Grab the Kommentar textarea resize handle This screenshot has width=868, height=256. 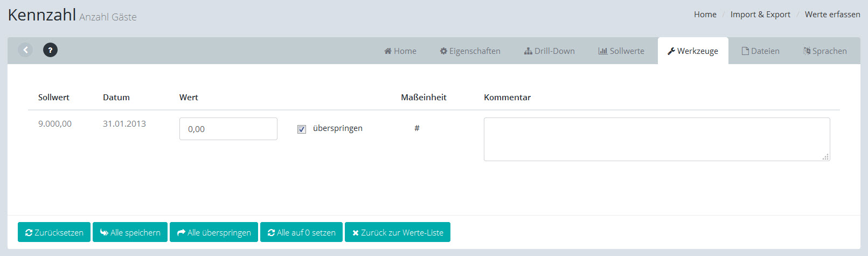tap(825, 157)
